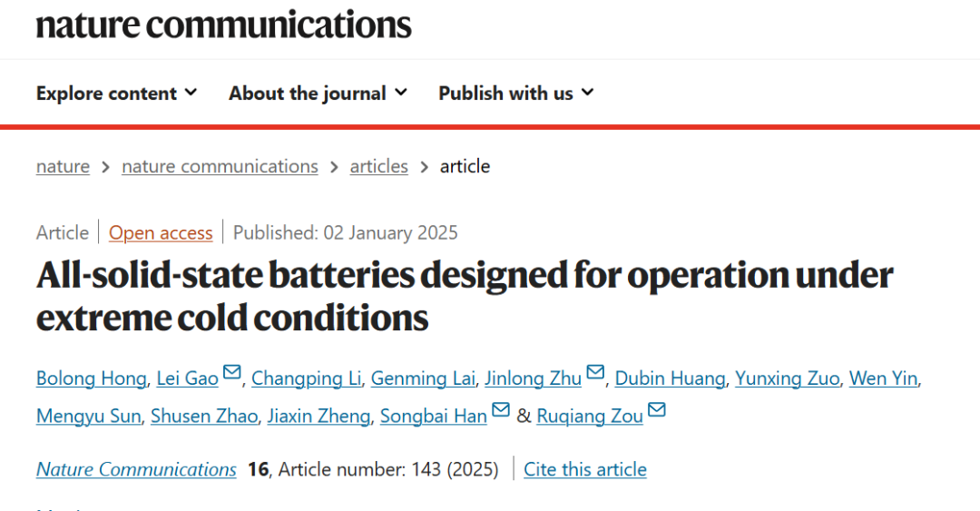Image resolution: width=980 pixels, height=511 pixels.
Task: Open the Changping Li author link
Action: (307, 378)
